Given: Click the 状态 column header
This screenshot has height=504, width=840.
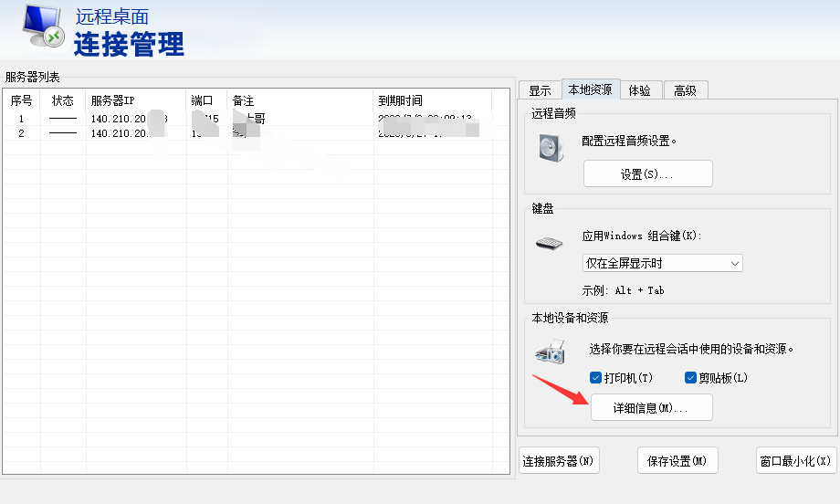Looking at the screenshot, I should [x=63, y=100].
